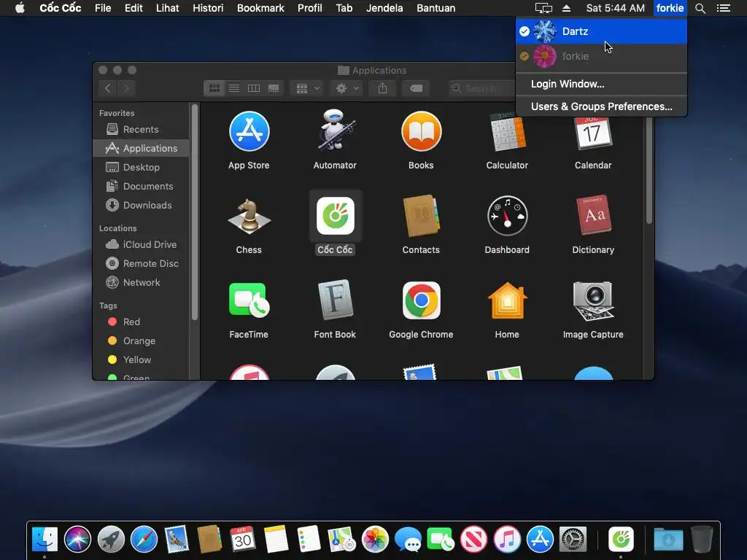This screenshot has width=747, height=560.
Task: Open the Histori menu
Action: (x=208, y=8)
